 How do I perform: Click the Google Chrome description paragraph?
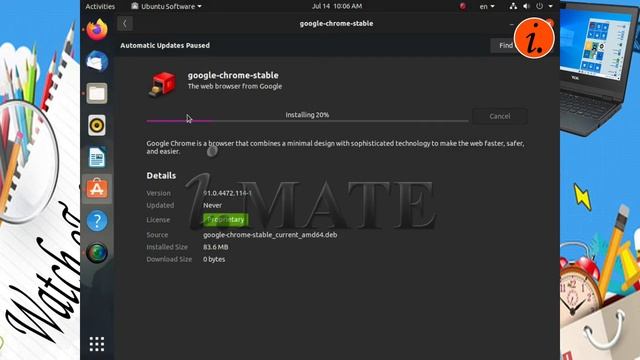(335, 147)
